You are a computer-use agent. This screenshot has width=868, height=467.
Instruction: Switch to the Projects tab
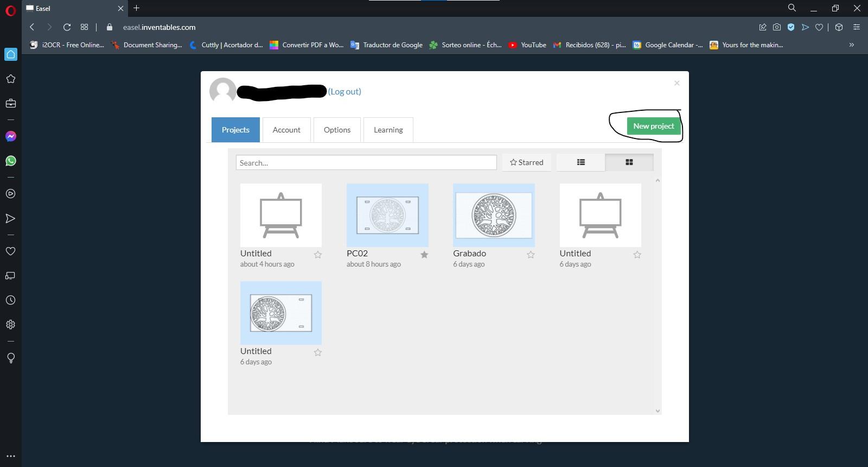(x=235, y=130)
